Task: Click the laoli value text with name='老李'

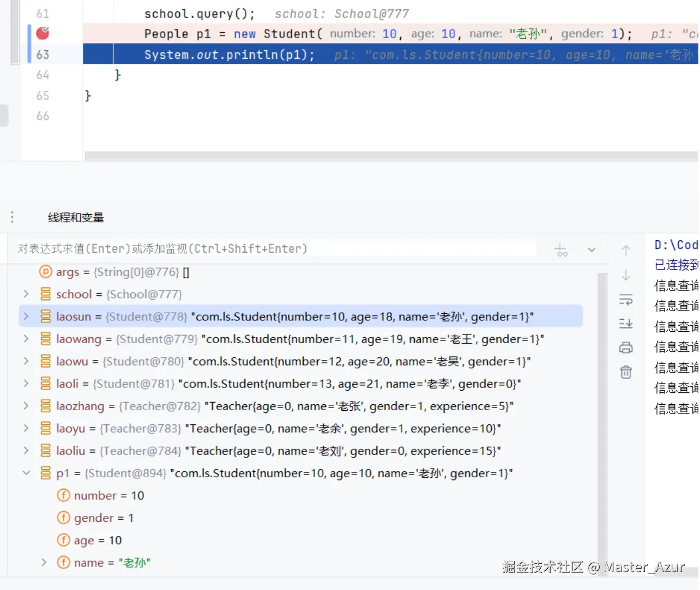Action: pos(349,384)
